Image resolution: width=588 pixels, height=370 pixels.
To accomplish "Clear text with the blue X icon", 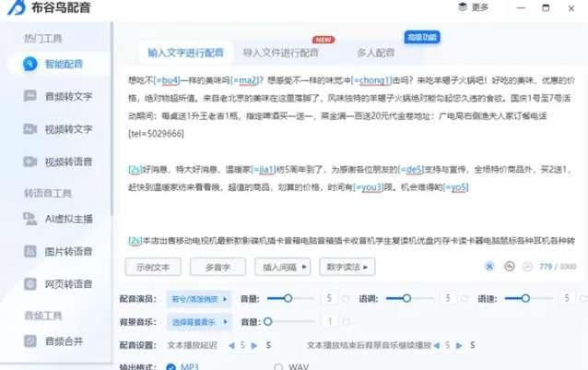I will click(489, 267).
